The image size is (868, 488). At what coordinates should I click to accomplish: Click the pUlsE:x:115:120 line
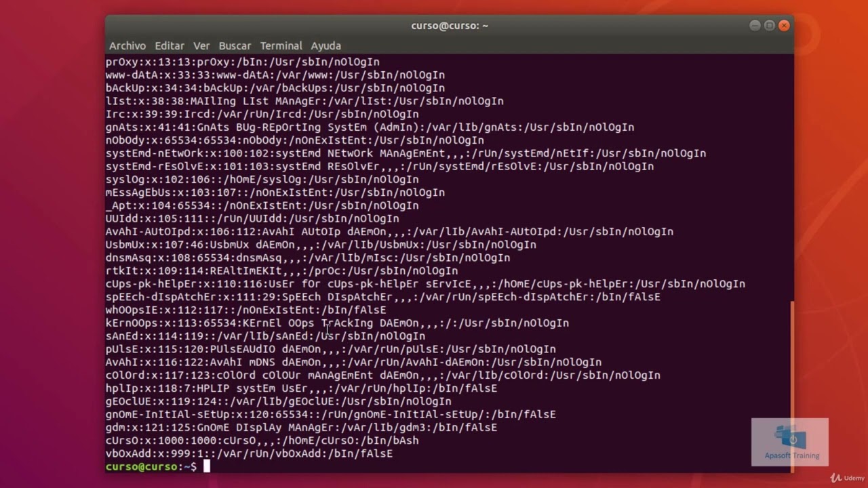331,349
